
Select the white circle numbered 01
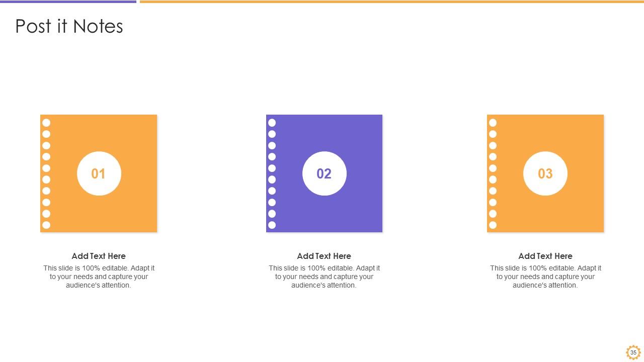click(99, 173)
